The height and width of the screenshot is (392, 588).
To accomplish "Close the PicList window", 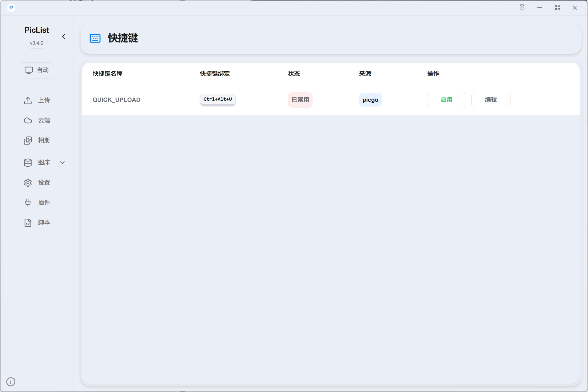I will tap(575, 8).
